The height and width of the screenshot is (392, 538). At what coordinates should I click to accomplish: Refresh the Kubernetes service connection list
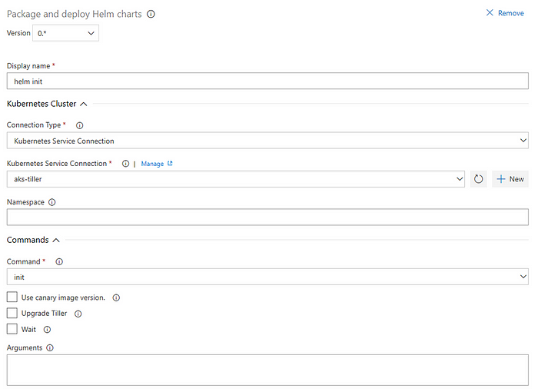click(478, 179)
